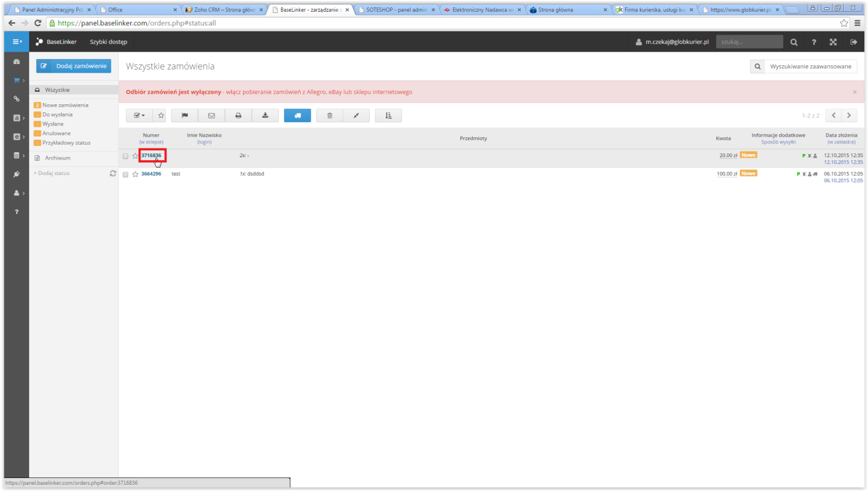The width and height of the screenshot is (868, 491).
Task: Click the BaseLinker logo
Action: (x=57, y=42)
